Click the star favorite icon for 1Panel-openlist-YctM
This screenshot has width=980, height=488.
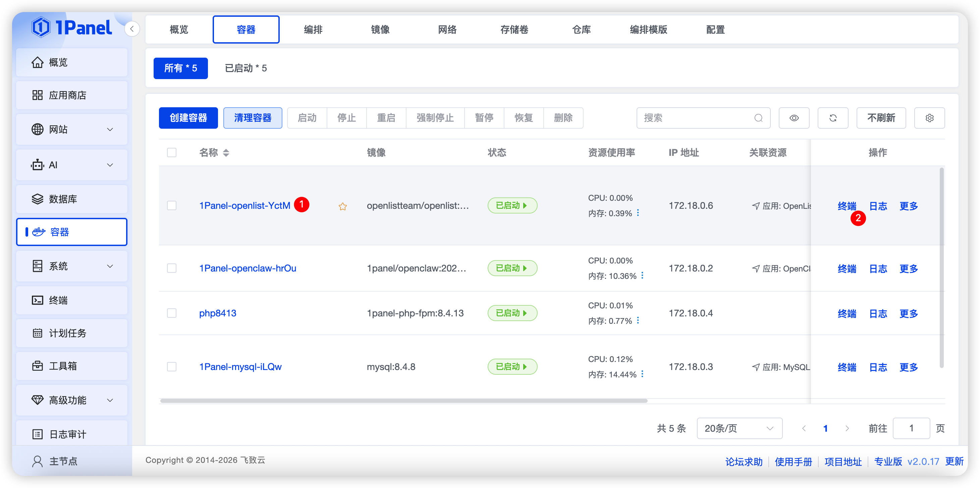point(343,206)
